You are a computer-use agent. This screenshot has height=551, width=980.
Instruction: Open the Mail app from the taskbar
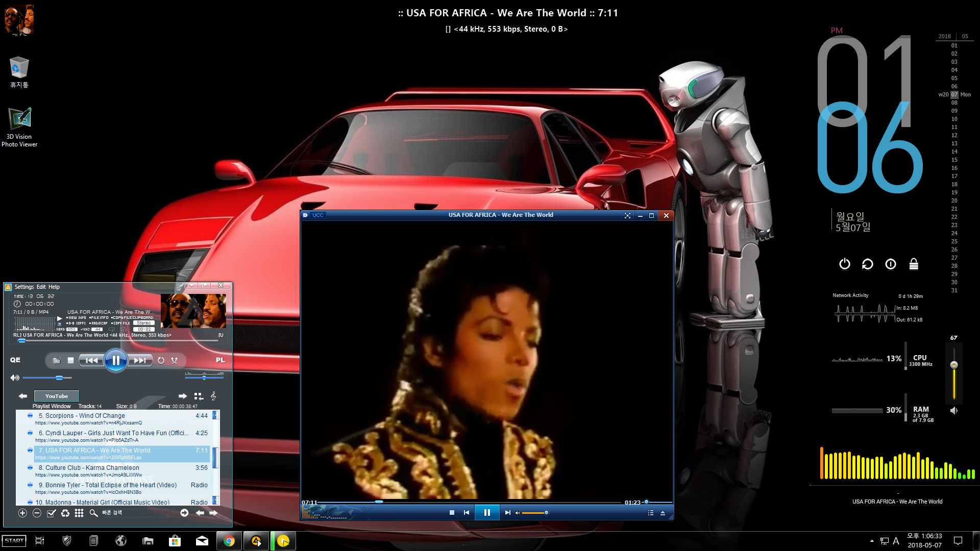(202, 541)
